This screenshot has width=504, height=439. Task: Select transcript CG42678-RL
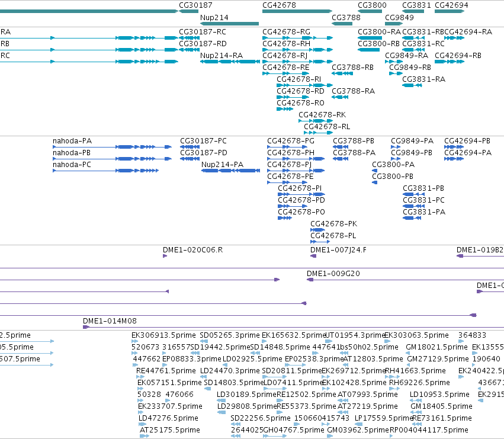tap(318, 133)
